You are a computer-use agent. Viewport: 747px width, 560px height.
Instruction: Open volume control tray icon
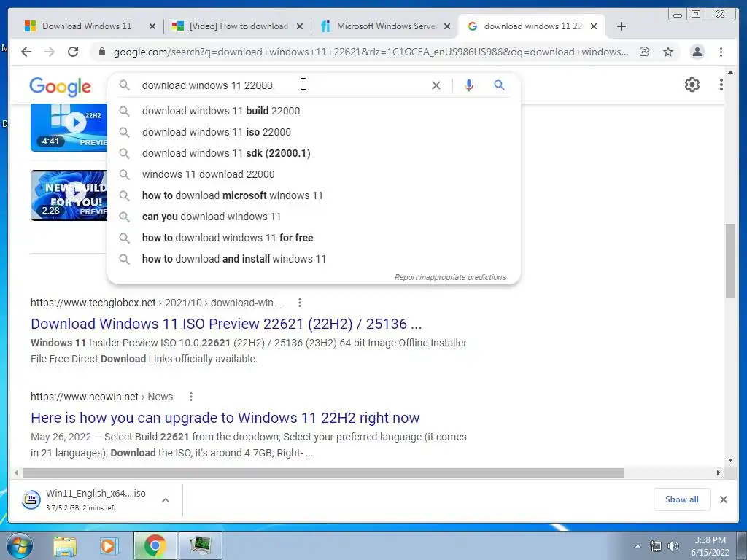pyautogui.click(x=673, y=546)
